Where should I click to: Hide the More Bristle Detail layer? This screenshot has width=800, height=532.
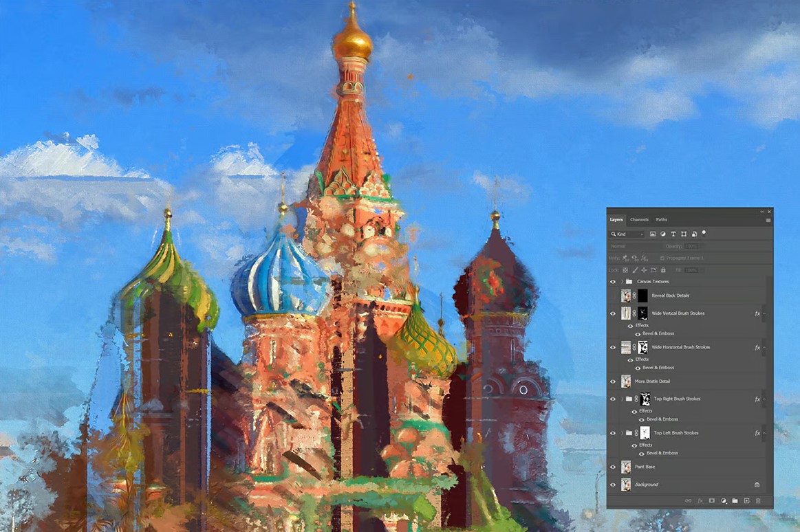click(x=613, y=381)
